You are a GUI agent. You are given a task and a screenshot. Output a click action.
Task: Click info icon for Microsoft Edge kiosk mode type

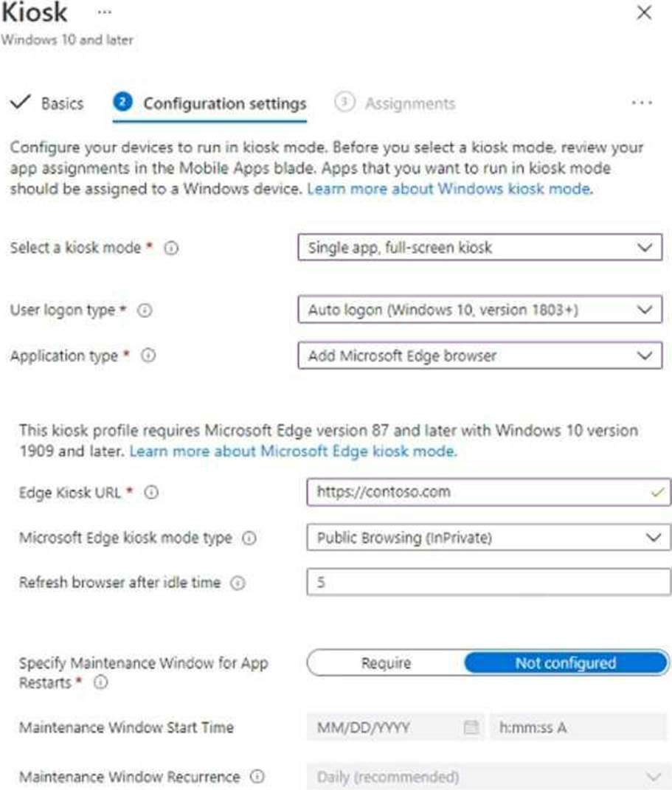click(x=249, y=538)
